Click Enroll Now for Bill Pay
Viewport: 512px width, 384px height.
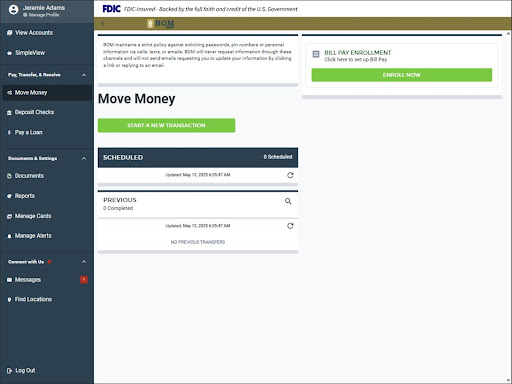coord(402,75)
